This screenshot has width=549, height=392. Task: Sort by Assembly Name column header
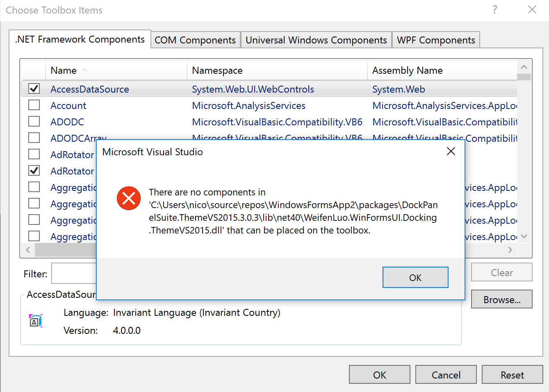(x=442, y=70)
